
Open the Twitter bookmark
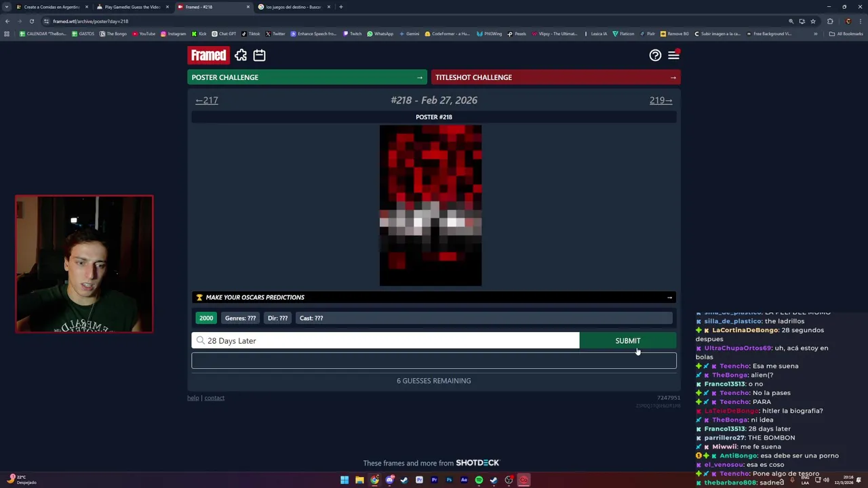pos(275,34)
